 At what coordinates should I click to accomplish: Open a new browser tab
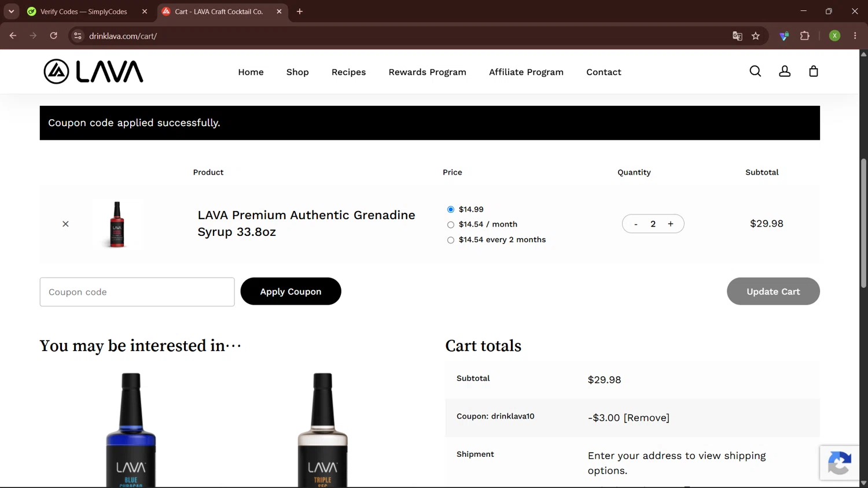300,12
